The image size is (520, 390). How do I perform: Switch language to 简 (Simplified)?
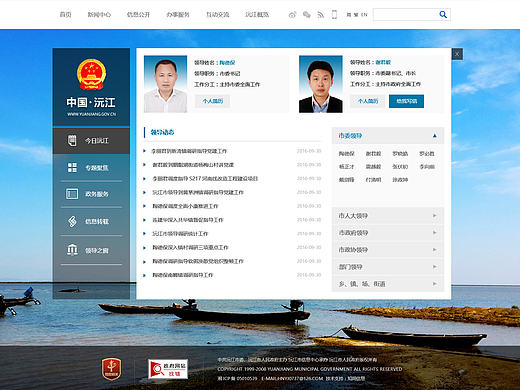pyautogui.click(x=349, y=15)
